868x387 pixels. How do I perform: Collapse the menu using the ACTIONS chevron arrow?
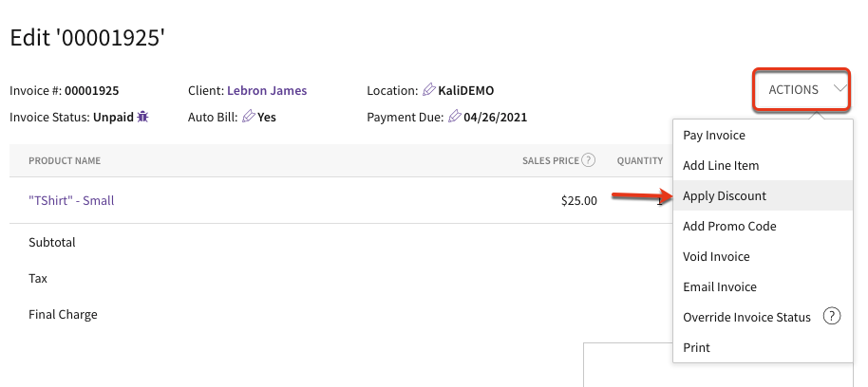840,90
